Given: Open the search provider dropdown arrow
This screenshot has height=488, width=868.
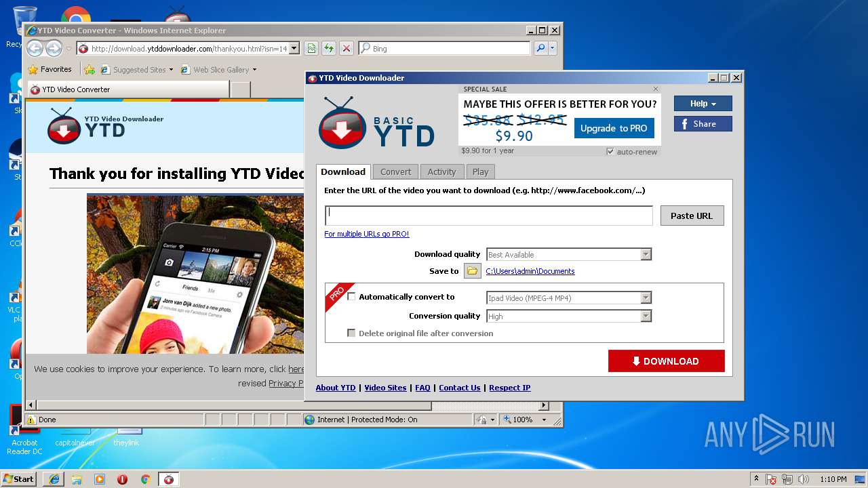Looking at the screenshot, I should coord(553,48).
